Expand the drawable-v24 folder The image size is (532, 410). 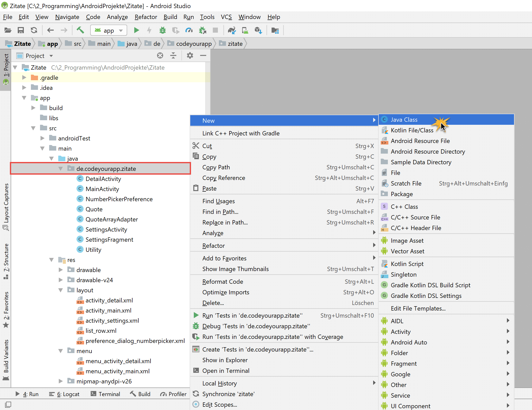[x=61, y=280]
